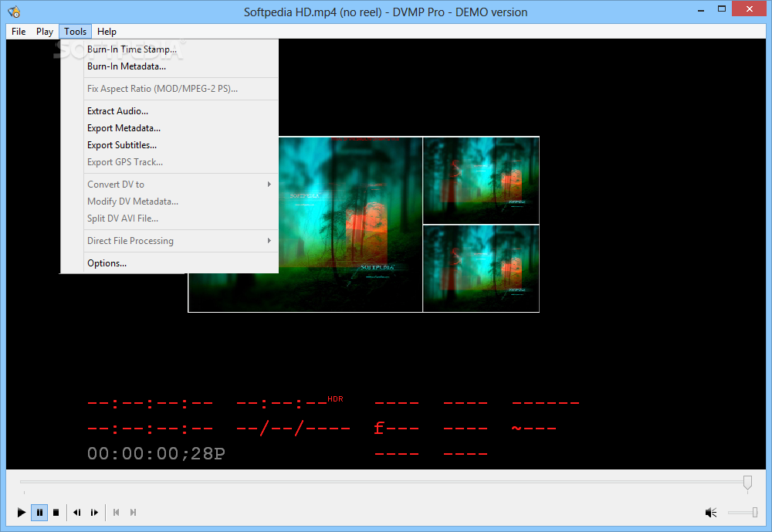Jump to next file button

pyautogui.click(x=133, y=512)
